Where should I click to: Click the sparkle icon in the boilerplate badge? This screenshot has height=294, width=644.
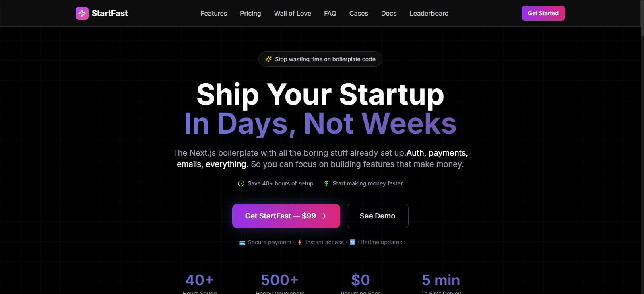coord(268,59)
